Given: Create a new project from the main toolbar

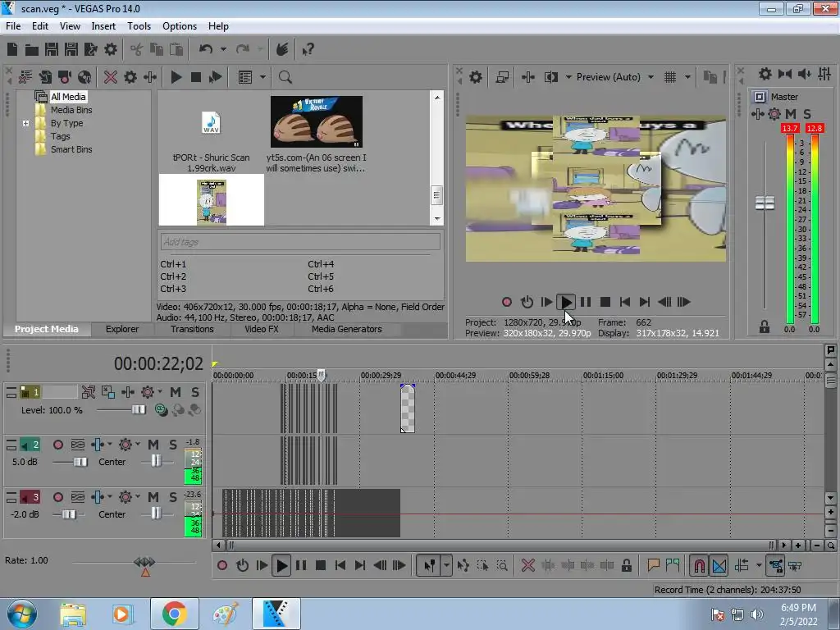Looking at the screenshot, I should pos(12,50).
